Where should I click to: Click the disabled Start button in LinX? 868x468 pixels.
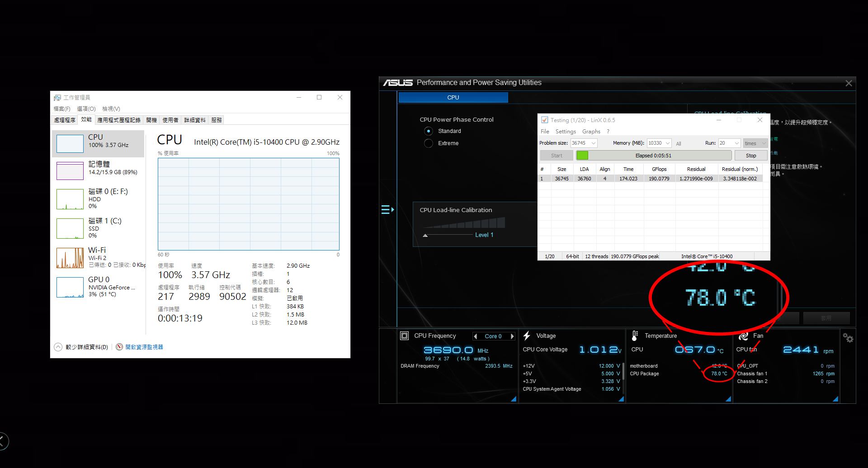pyautogui.click(x=557, y=156)
